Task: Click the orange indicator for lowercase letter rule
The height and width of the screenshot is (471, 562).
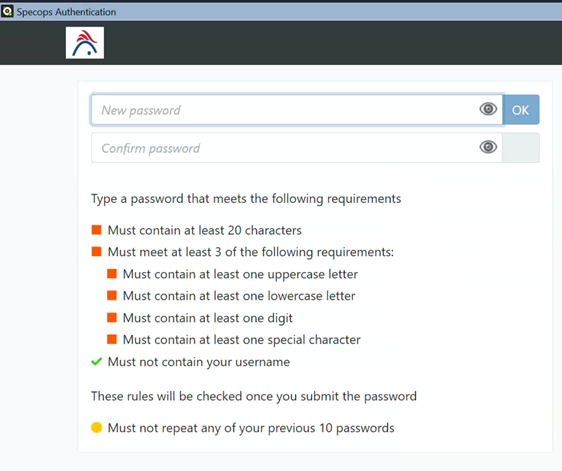Action: point(112,296)
